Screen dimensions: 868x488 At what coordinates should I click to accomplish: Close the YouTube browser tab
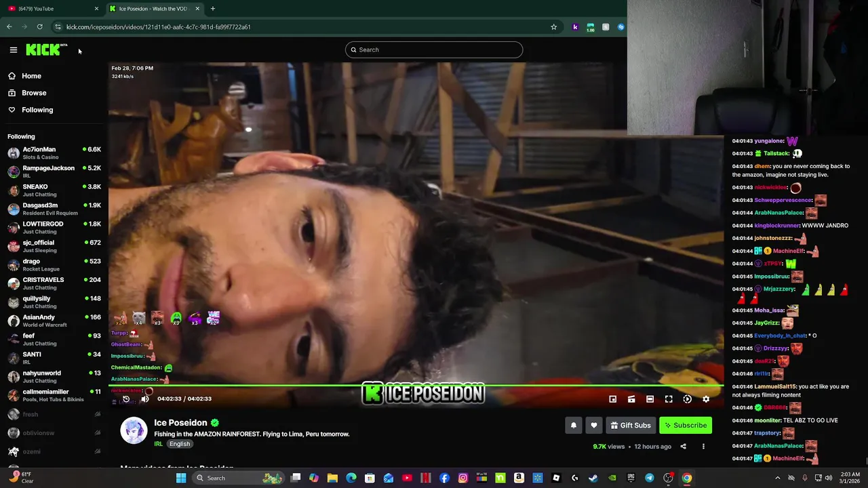coord(96,9)
